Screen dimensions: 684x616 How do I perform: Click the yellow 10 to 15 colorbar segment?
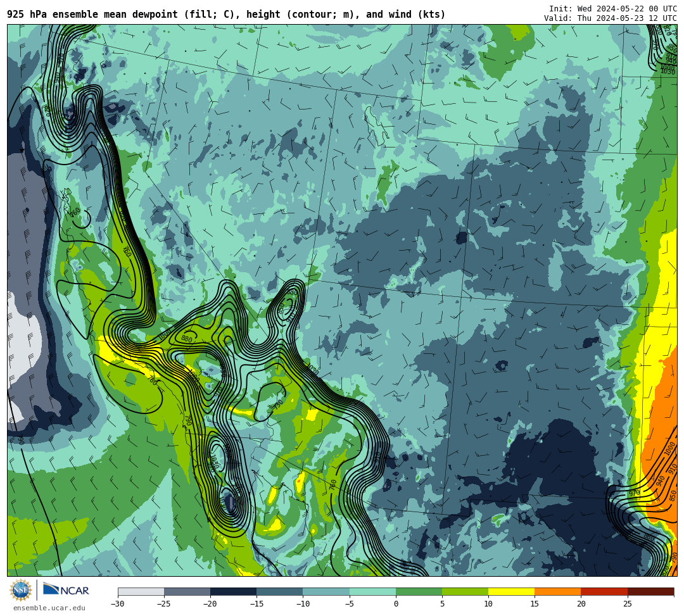pyautogui.click(x=511, y=591)
